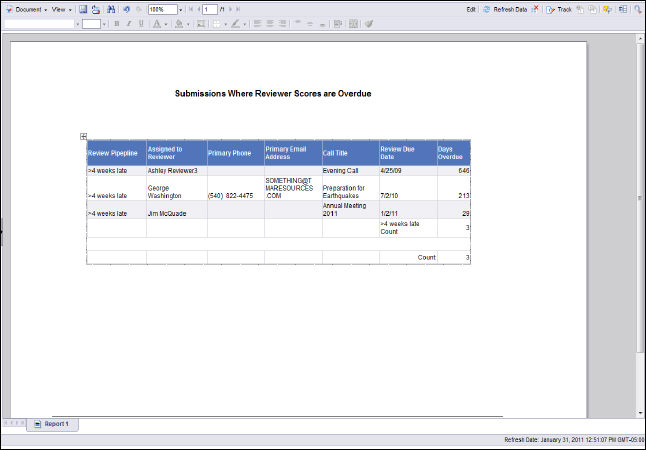Click the Track button
The height and width of the screenshot is (450, 646).
[560, 8]
